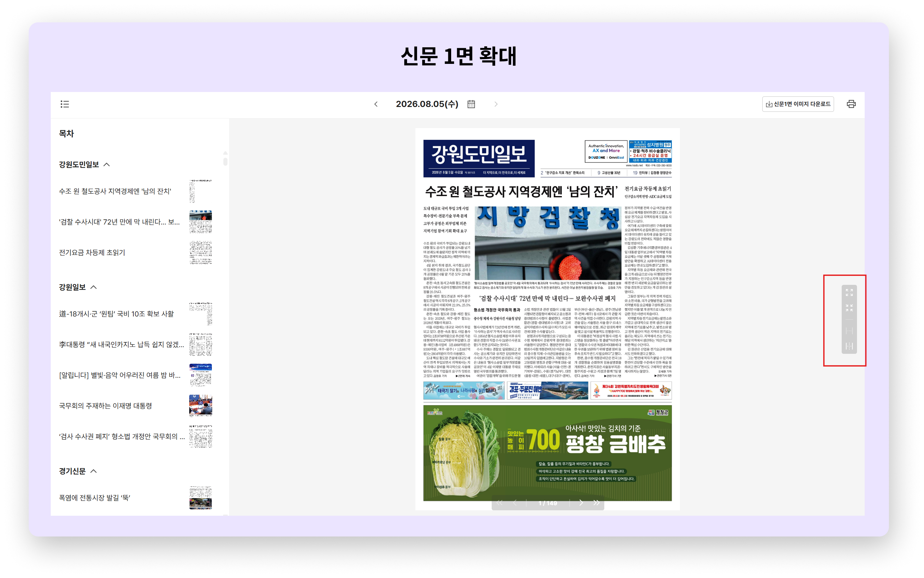The height and width of the screenshot is (578, 924).
Task: Click the 강원특별자치도민생활체육대회 banner
Action: 631,390
